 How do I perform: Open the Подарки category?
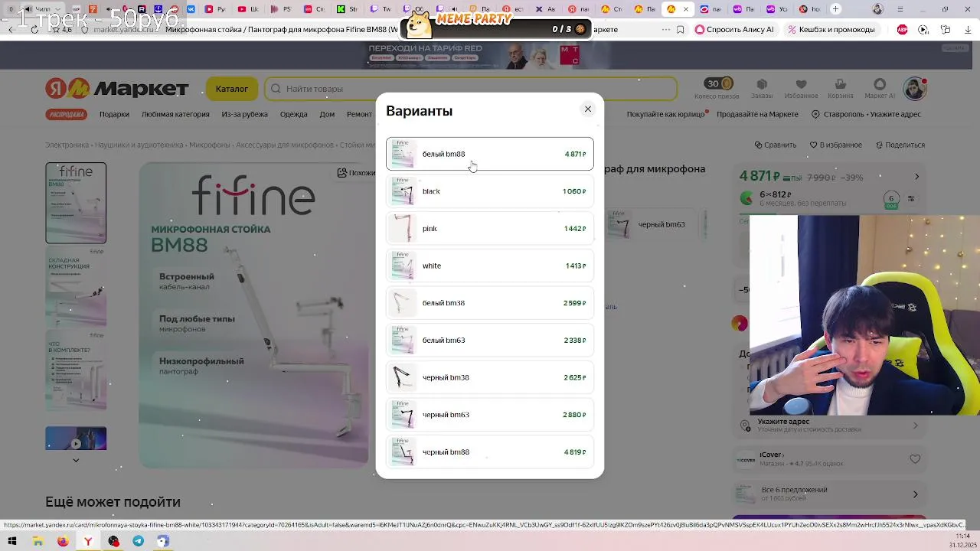coord(114,114)
